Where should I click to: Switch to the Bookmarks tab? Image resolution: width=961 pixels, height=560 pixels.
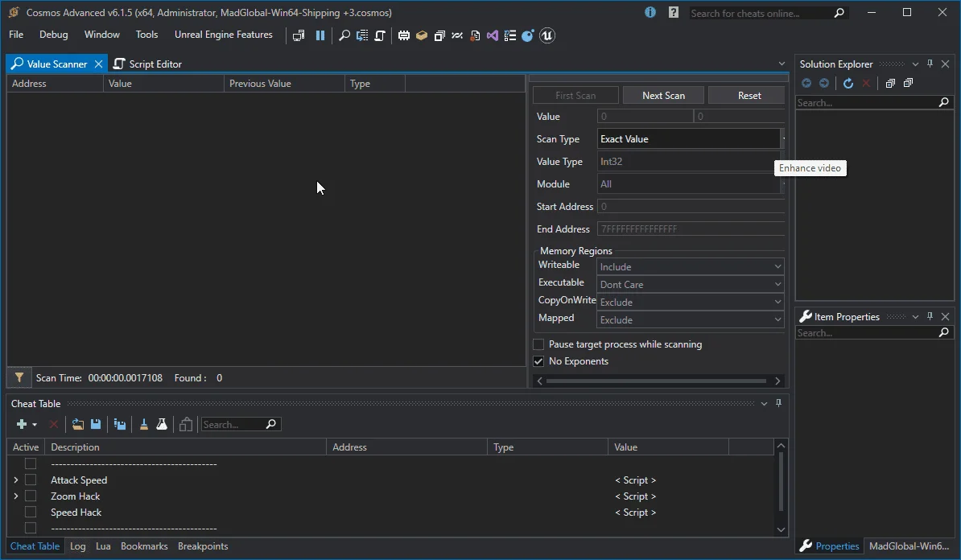coord(144,546)
